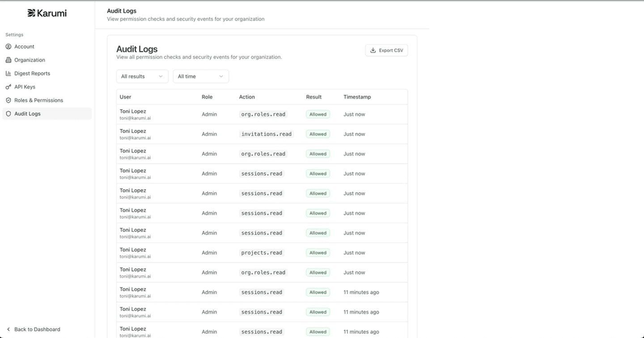644x338 pixels.
Task: Click Just now timestamp in invitations.read row
Action: [x=354, y=134]
